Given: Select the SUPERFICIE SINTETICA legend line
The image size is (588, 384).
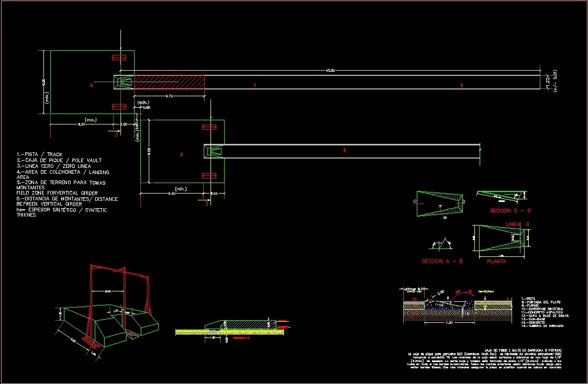Looking at the screenshot, I should tap(542, 309).
